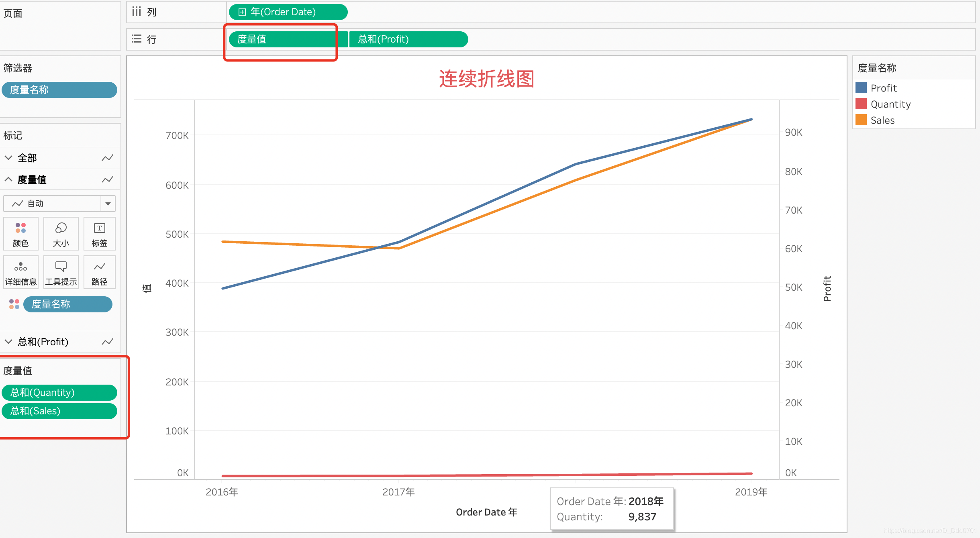Click the 总和(Sales) measure value pill
980x538 pixels.
click(x=59, y=411)
